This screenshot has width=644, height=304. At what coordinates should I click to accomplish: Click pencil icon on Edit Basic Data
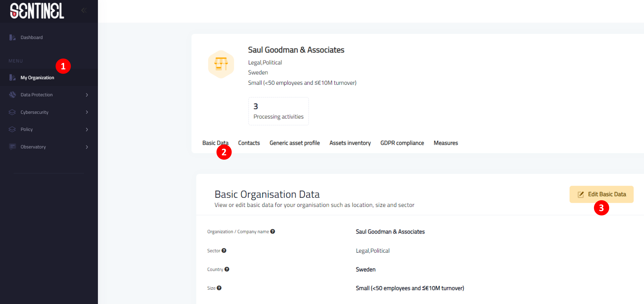(x=580, y=195)
